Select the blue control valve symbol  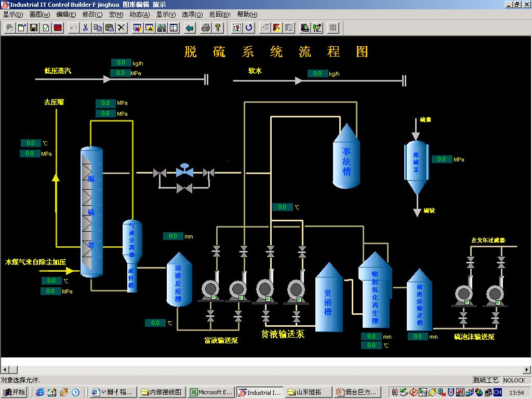(184, 170)
